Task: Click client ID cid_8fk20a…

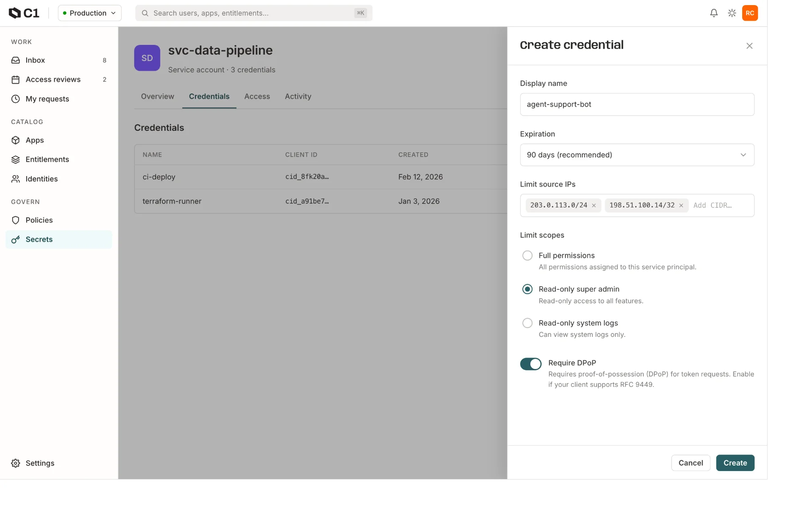Action: click(307, 177)
